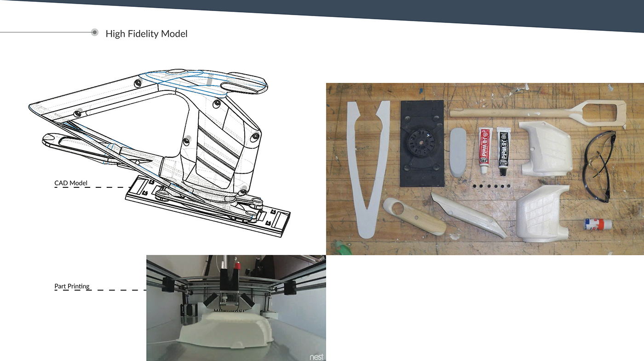Open the workbench parts layout photo
Viewport: 644px width, 361px height.
pos(485,169)
